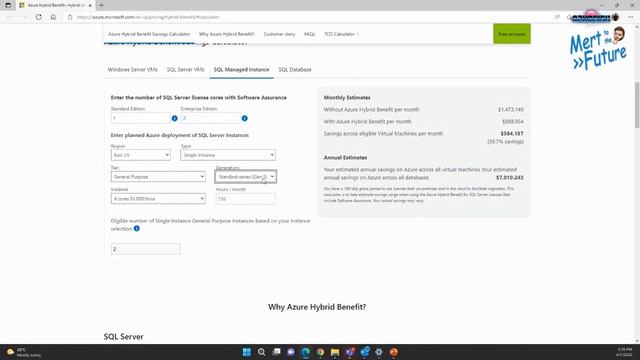Open Read aloud icon in address bar

(x=557, y=17)
